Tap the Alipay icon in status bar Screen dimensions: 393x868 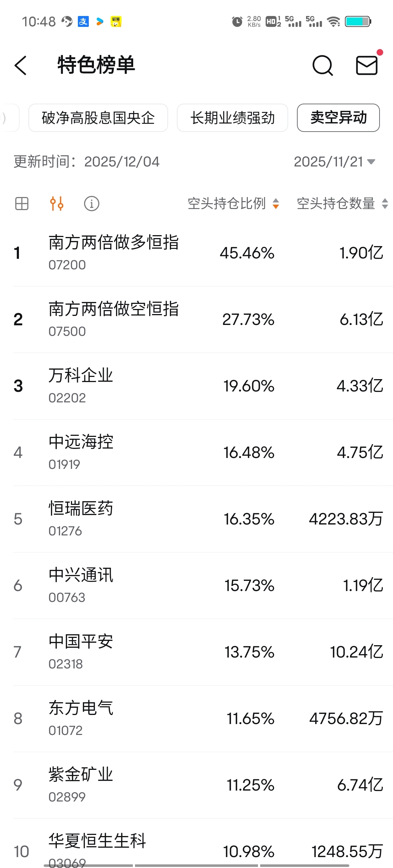tap(83, 21)
